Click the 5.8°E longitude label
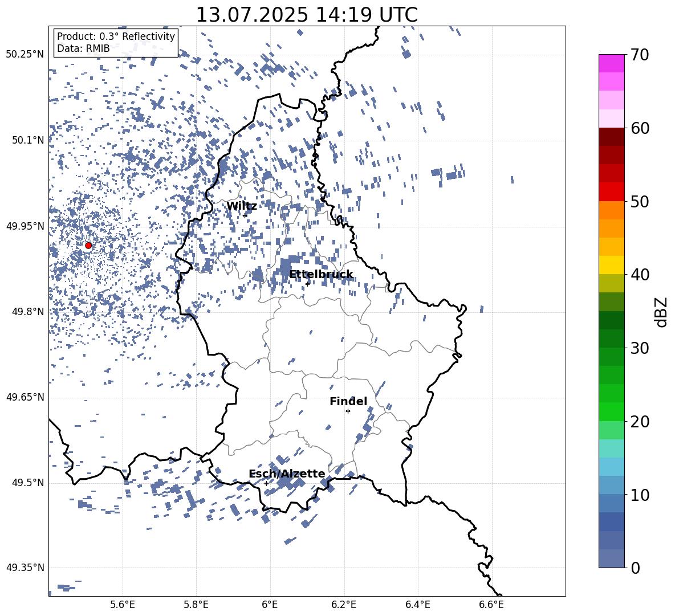The height and width of the screenshot is (616, 675). pos(196,605)
